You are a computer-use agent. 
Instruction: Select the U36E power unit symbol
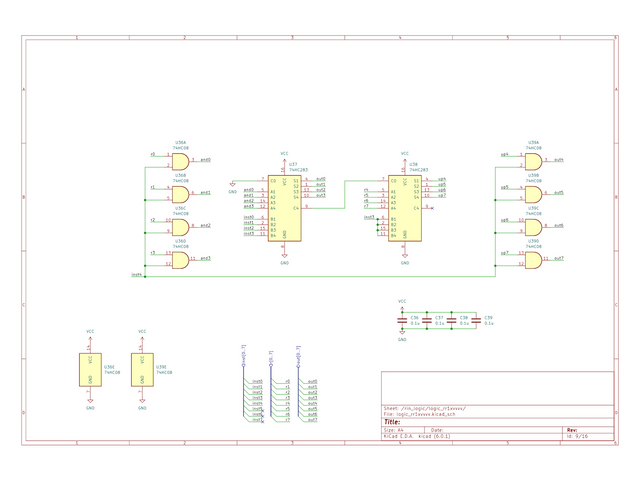point(90,369)
